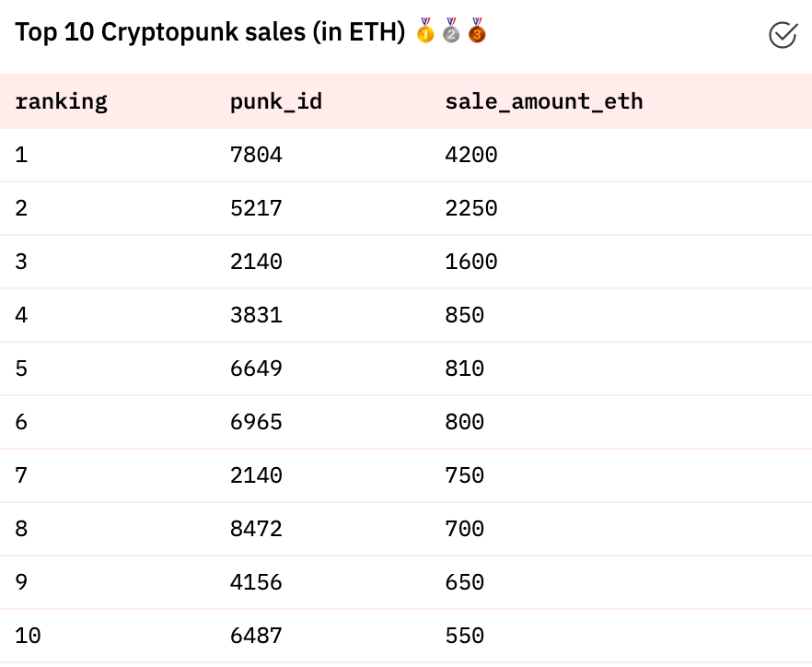Image resolution: width=812 pixels, height=667 pixels.
Task: Click the silver medal emoji in title
Action: [x=450, y=31]
